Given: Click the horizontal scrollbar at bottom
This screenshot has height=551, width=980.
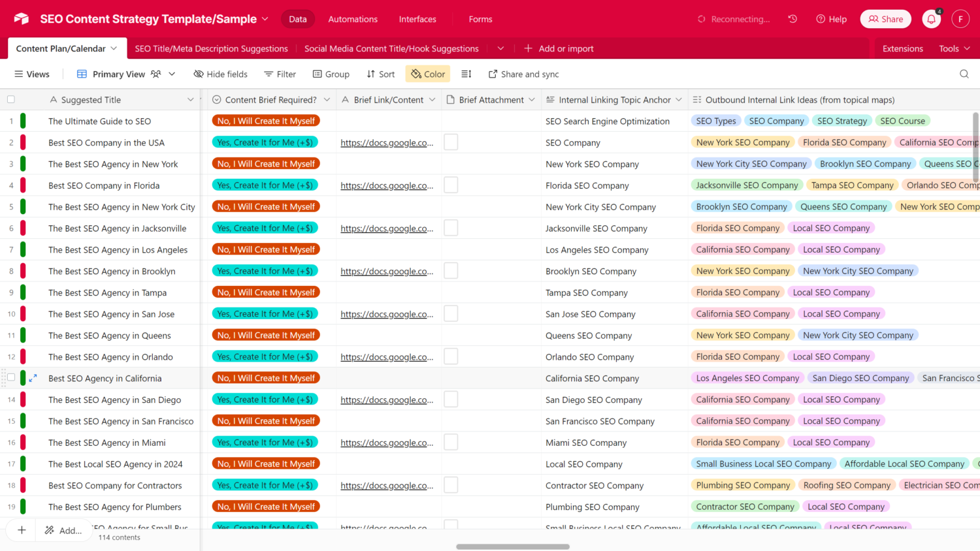Looking at the screenshot, I should tap(513, 546).
